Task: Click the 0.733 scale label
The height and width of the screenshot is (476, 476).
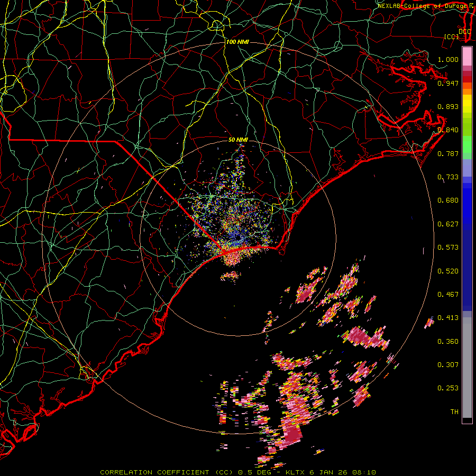Action: pyautogui.click(x=448, y=177)
